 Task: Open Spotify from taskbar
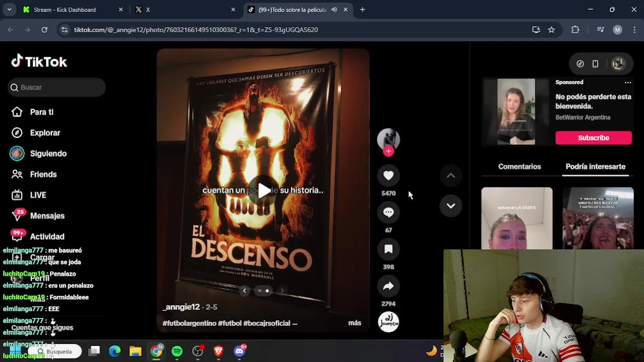click(x=177, y=351)
